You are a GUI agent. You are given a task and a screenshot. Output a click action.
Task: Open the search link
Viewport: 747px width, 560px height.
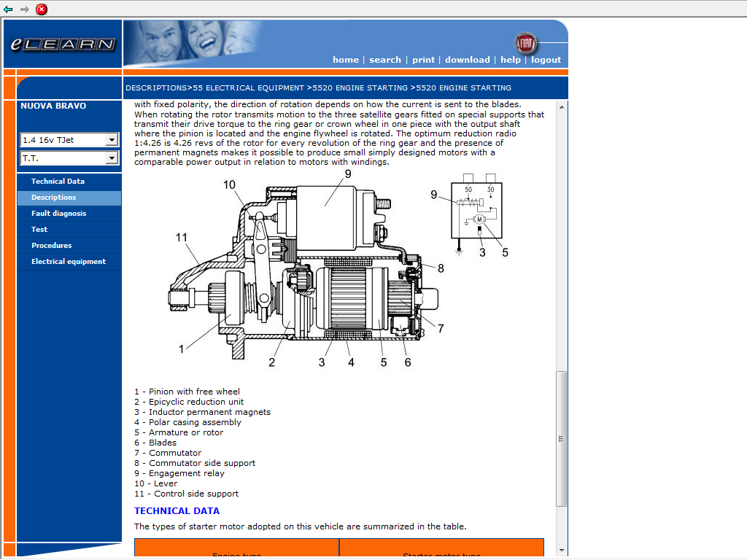(385, 60)
